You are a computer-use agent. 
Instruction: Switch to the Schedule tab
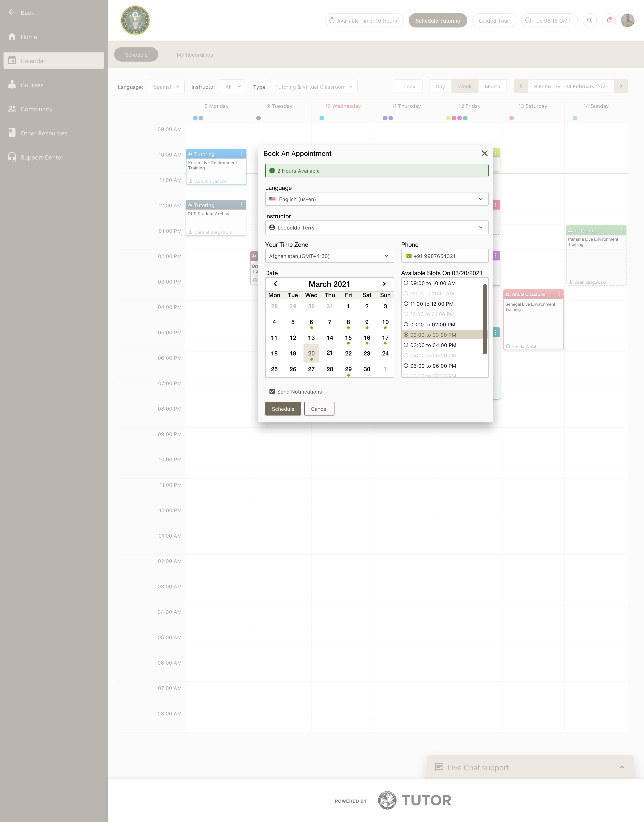(136, 55)
